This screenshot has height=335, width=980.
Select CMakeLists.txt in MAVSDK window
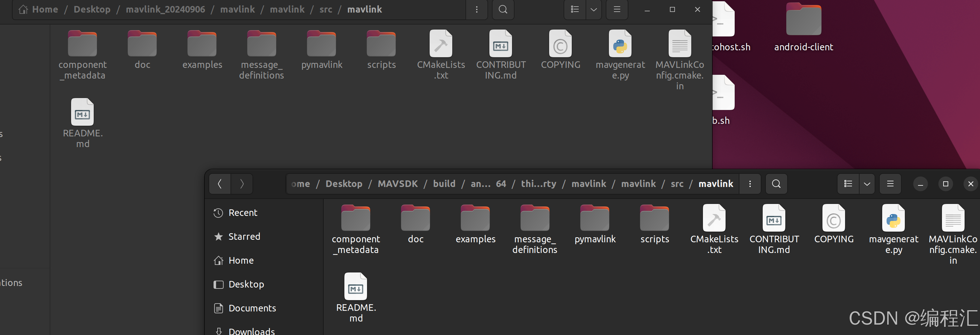tap(714, 229)
